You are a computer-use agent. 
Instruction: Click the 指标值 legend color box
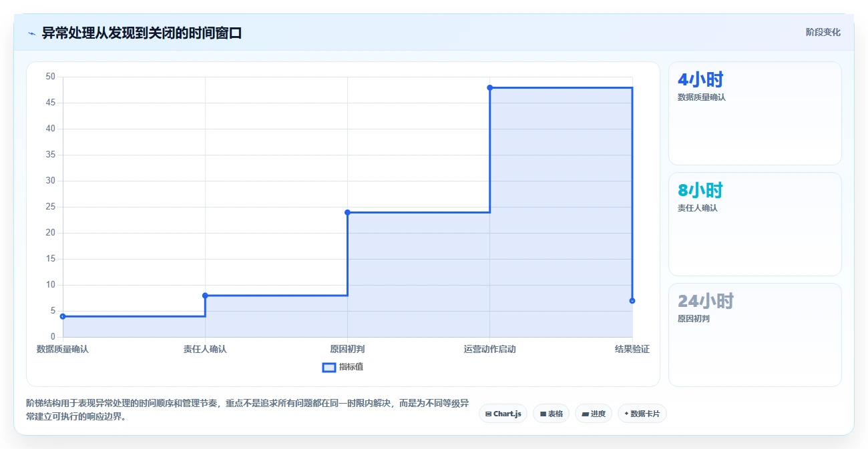(329, 367)
